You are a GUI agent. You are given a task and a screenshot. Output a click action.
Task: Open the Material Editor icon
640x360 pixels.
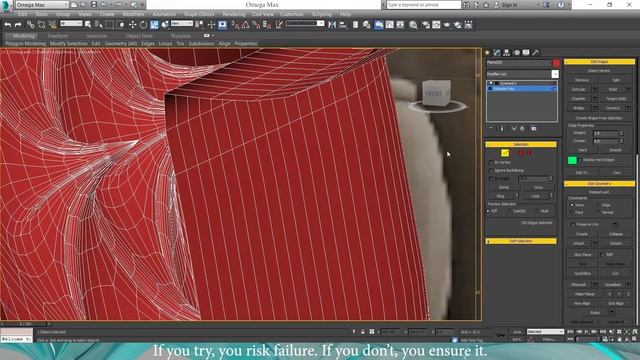click(x=413, y=25)
